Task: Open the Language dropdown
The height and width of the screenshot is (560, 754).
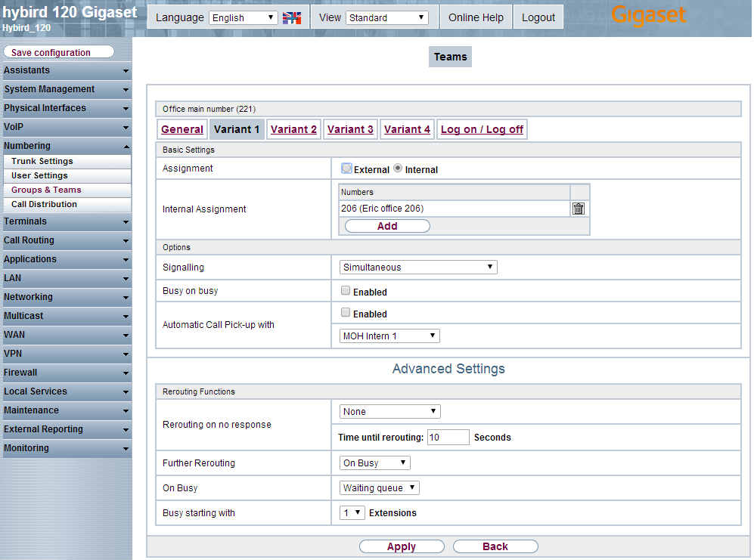Action: [244, 18]
